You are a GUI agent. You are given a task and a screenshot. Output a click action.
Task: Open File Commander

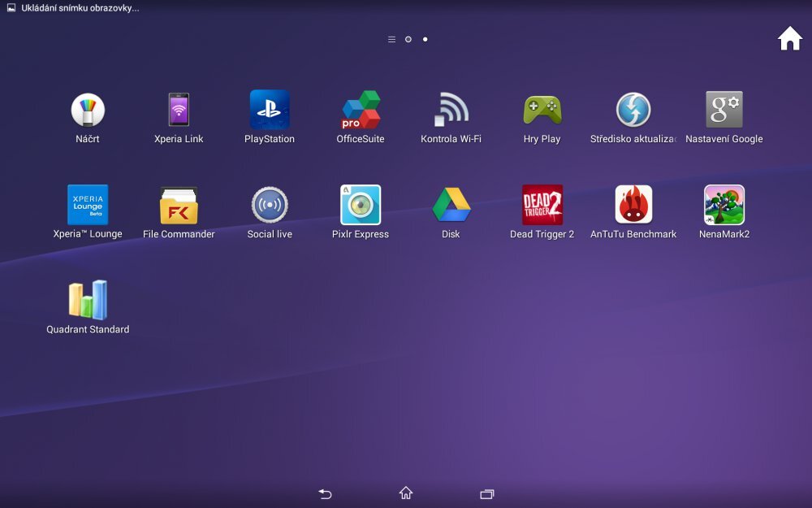[179, 206]
